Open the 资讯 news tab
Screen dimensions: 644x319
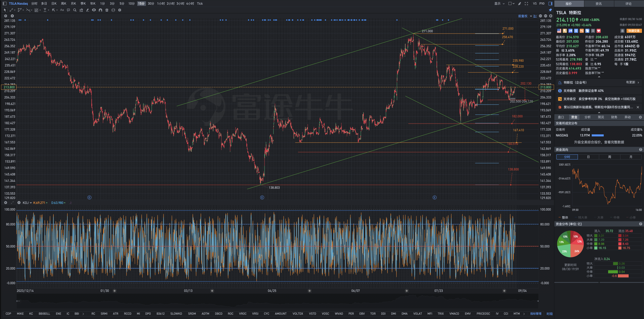(x=599, y=4)
